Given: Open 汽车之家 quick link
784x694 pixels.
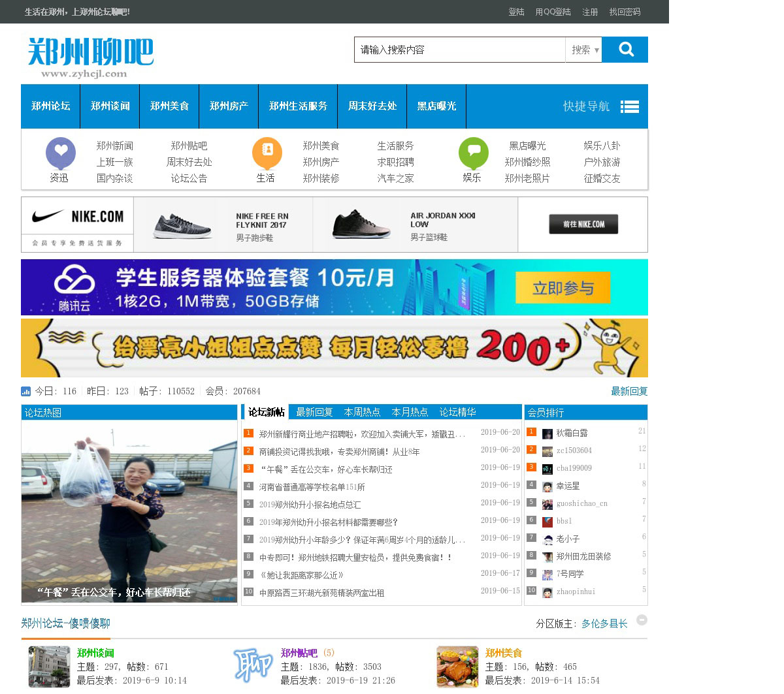Looking at the screenshot, I should click(x=395, y=178).
